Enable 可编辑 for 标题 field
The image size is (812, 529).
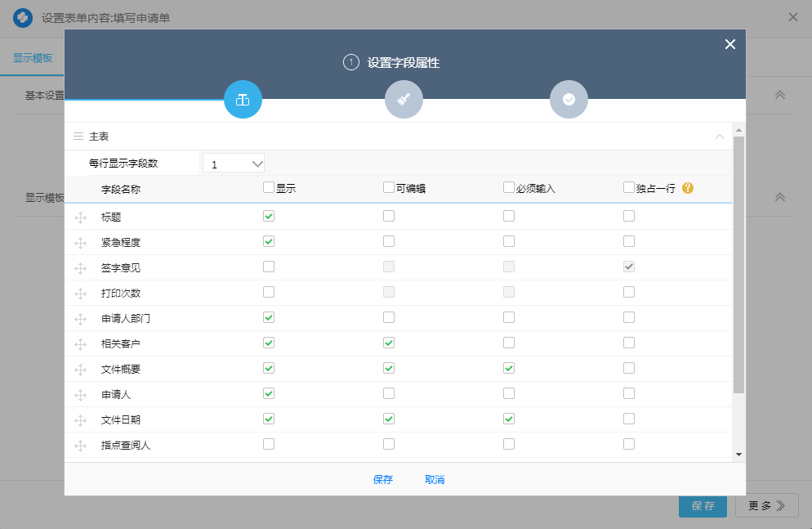[389, 216]
